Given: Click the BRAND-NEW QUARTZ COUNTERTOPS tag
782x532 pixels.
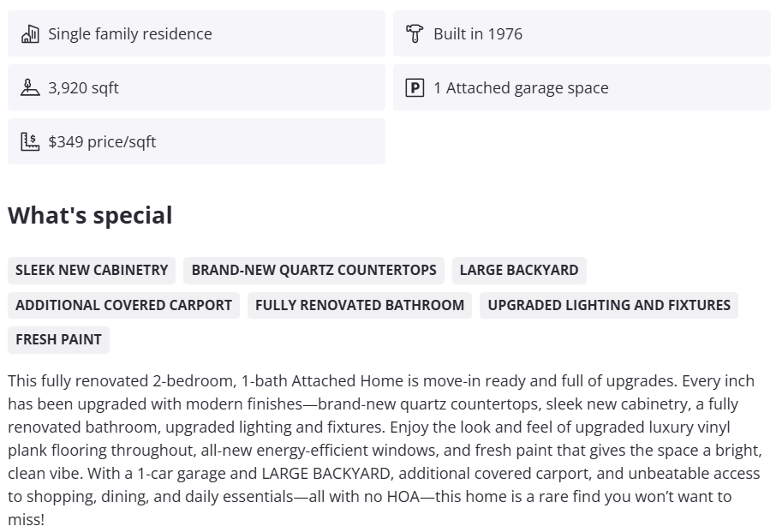Looking at the screenshot, I should (313, 270).
